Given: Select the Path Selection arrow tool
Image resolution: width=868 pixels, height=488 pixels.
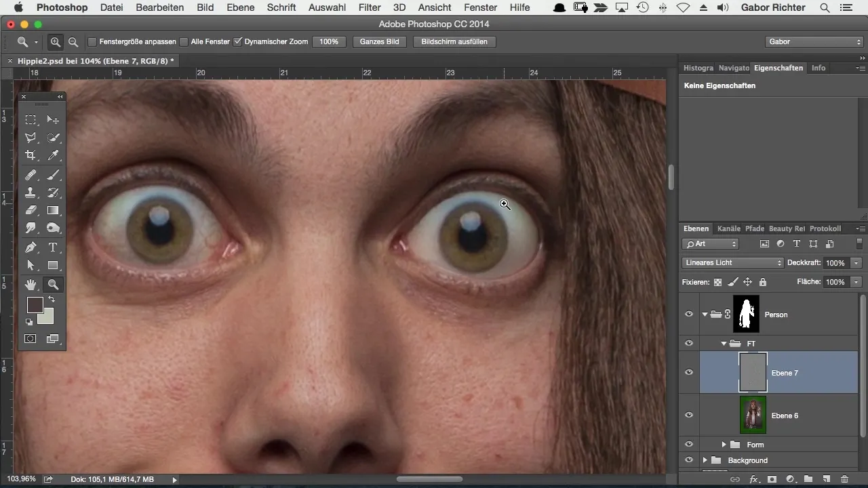Looking at the screenshot, I should [31, 265].
